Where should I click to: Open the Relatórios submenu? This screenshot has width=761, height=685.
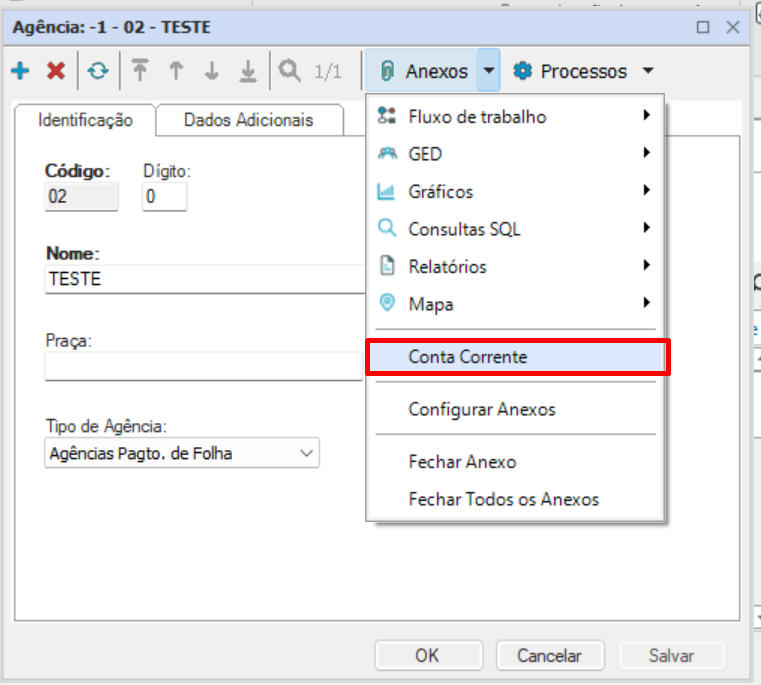point(515,267)
